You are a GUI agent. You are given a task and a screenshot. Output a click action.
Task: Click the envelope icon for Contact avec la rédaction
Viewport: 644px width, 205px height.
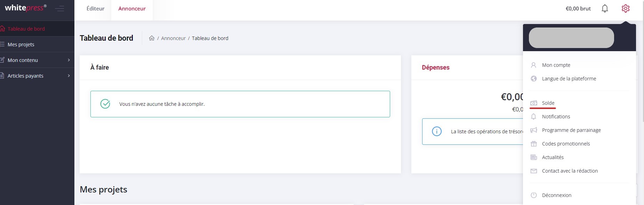534,171
